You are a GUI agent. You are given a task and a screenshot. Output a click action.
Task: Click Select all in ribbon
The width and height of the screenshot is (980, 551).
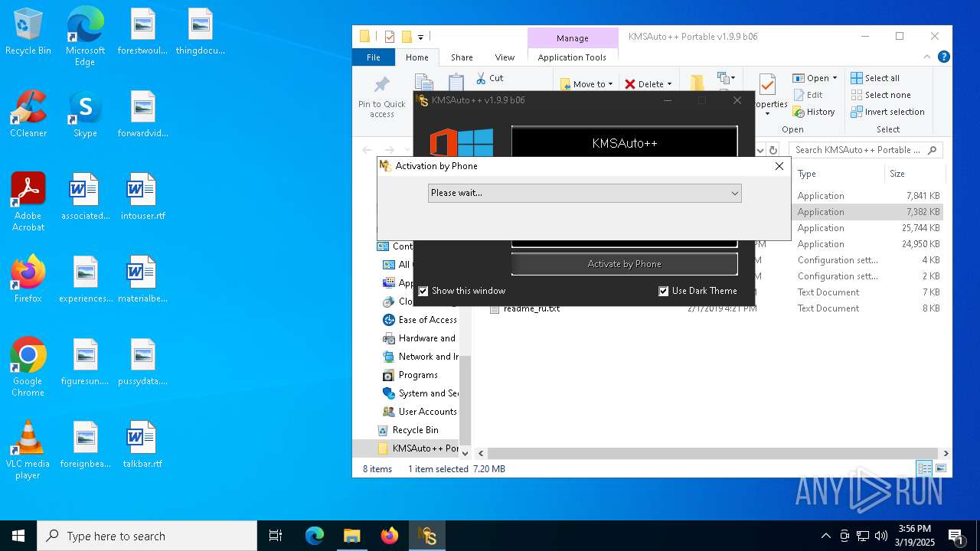click(x=875, y=78)
